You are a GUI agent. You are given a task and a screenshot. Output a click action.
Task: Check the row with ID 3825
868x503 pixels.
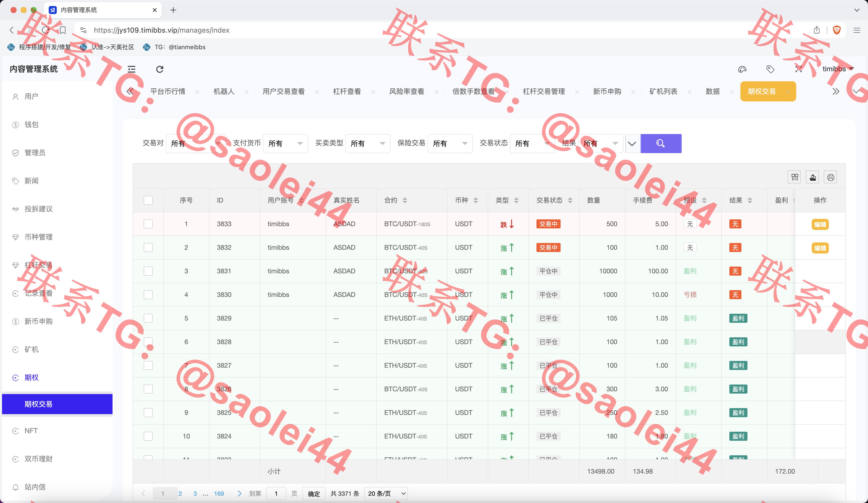[x=148, y=412]
